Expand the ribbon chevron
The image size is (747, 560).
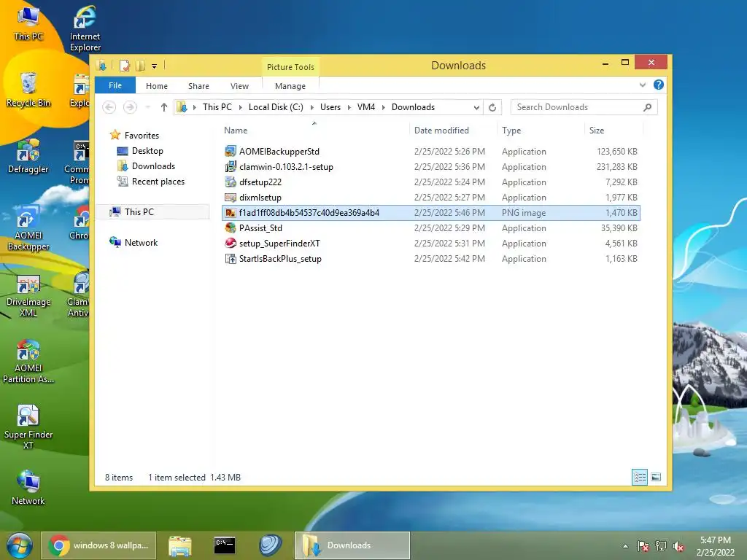(x=643, y=85)
